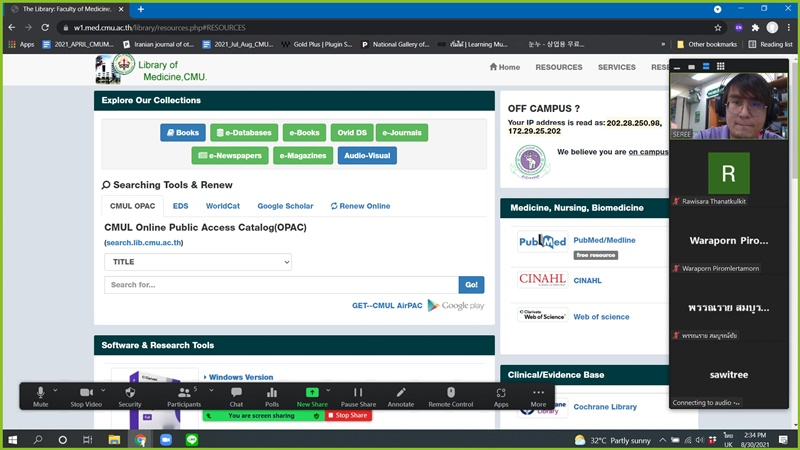800x450 pixels.
Task: Open LINE app from Windows taskbar
Action: 192,439
